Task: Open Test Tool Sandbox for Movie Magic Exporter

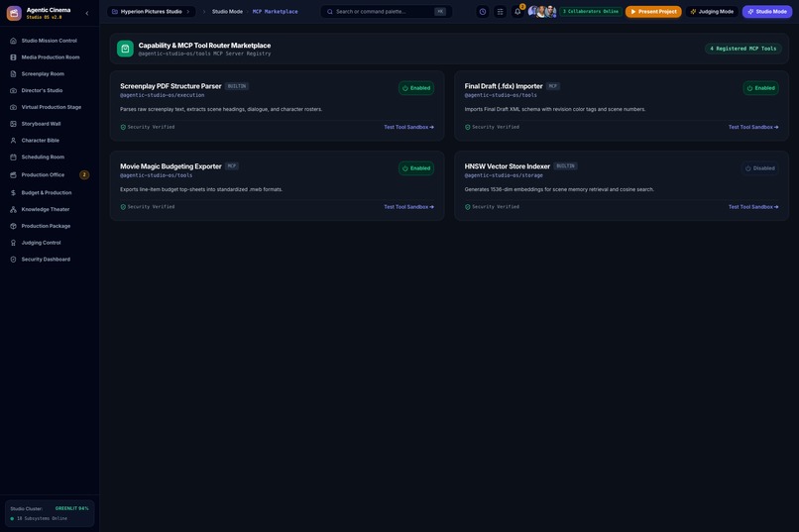Action: pos(408,207)
